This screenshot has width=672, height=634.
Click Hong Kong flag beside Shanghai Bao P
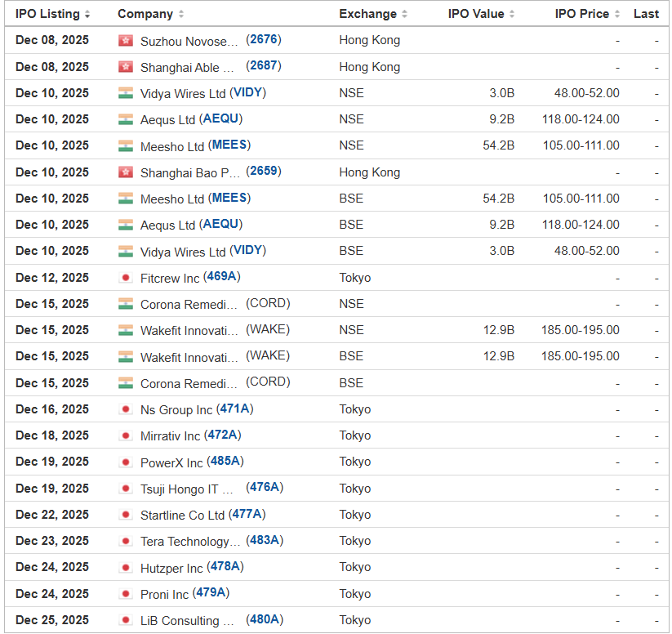tap(126, 172)
